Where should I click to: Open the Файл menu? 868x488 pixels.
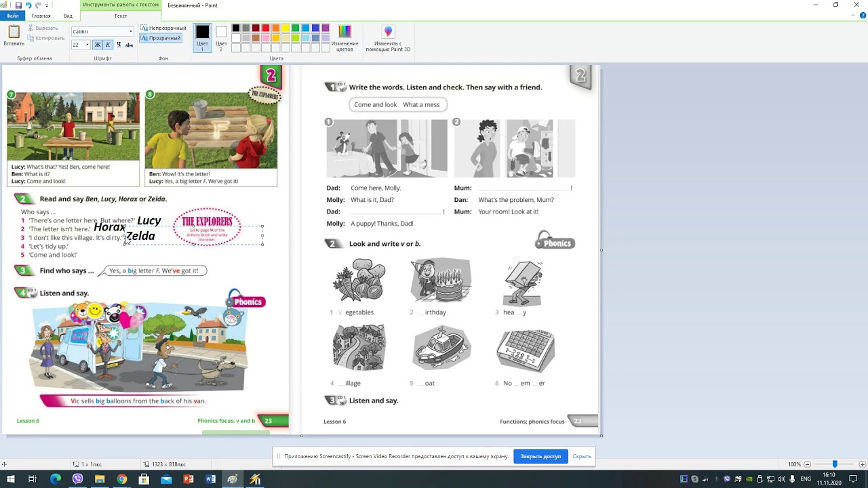12,16
